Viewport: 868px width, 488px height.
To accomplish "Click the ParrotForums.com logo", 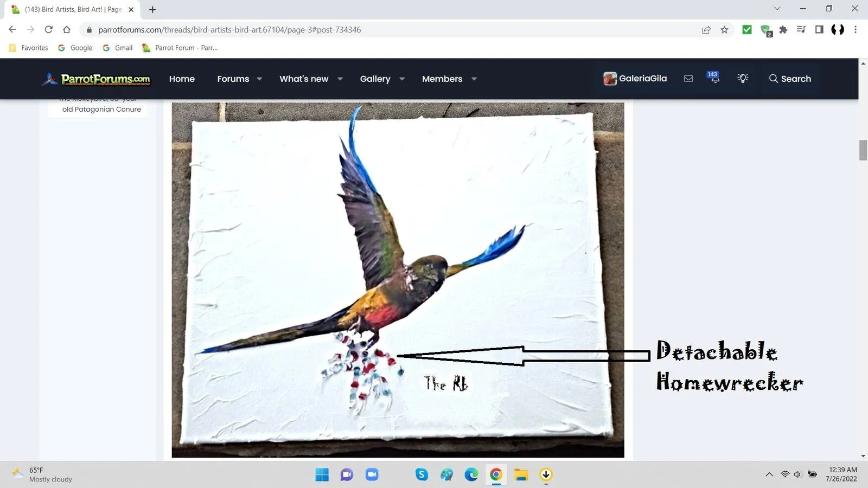I will 97,79.
